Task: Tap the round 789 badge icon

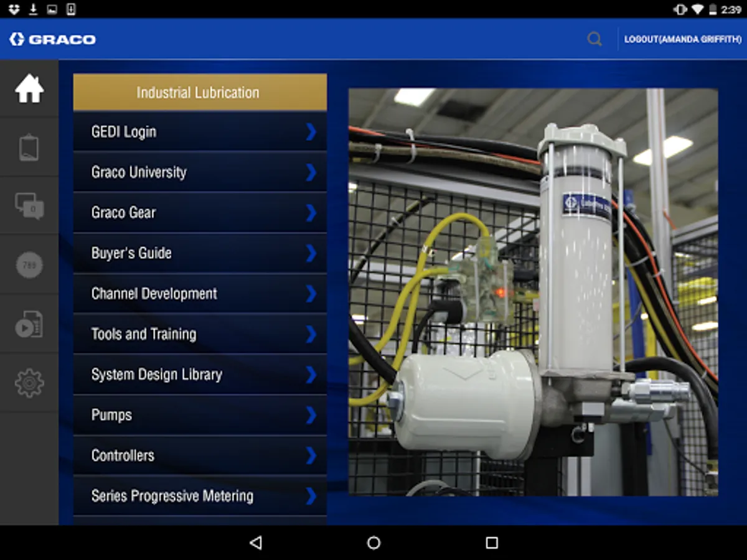Action: point(29,265)
